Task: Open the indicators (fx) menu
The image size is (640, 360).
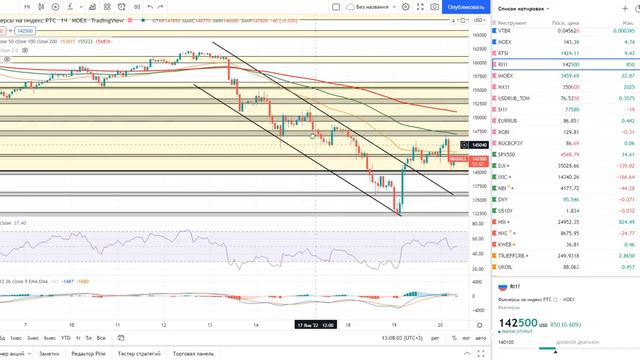Action: click(x=70, y=7)
